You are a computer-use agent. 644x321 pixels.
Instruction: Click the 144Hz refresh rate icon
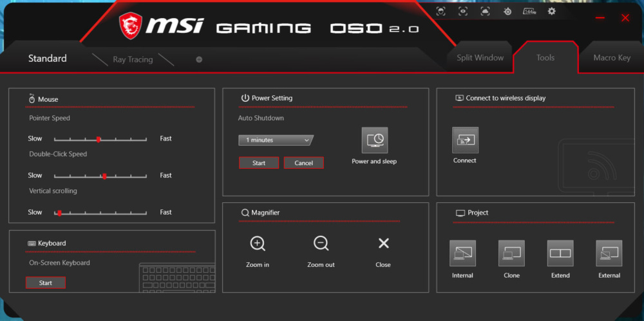529,12
